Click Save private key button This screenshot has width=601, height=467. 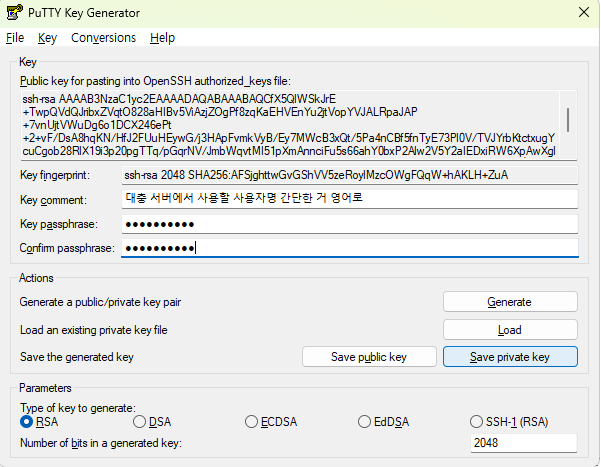(x=510, y=357)
